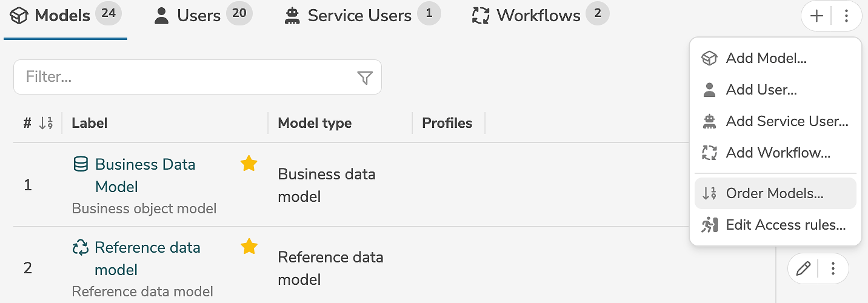
Task: Switch to the Workflows tab
Action: coord(538,16)
